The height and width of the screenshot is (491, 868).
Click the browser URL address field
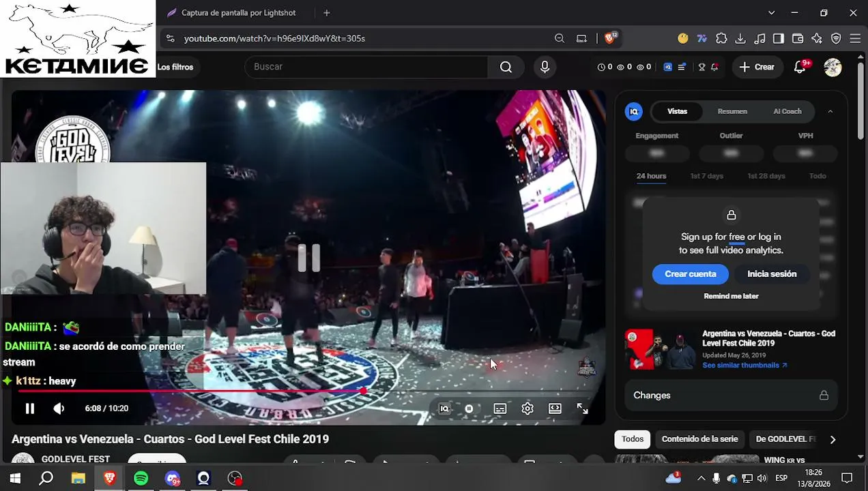click(365, 38)
